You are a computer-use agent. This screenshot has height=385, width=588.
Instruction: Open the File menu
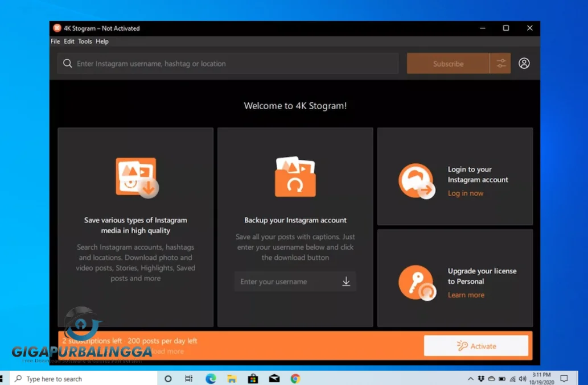pos(55,41)
